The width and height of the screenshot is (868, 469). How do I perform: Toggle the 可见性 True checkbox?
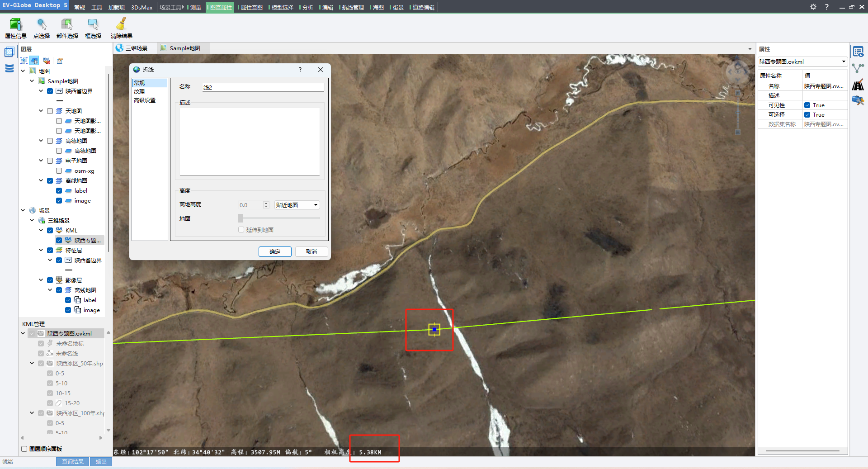click(x=807, y=105)
